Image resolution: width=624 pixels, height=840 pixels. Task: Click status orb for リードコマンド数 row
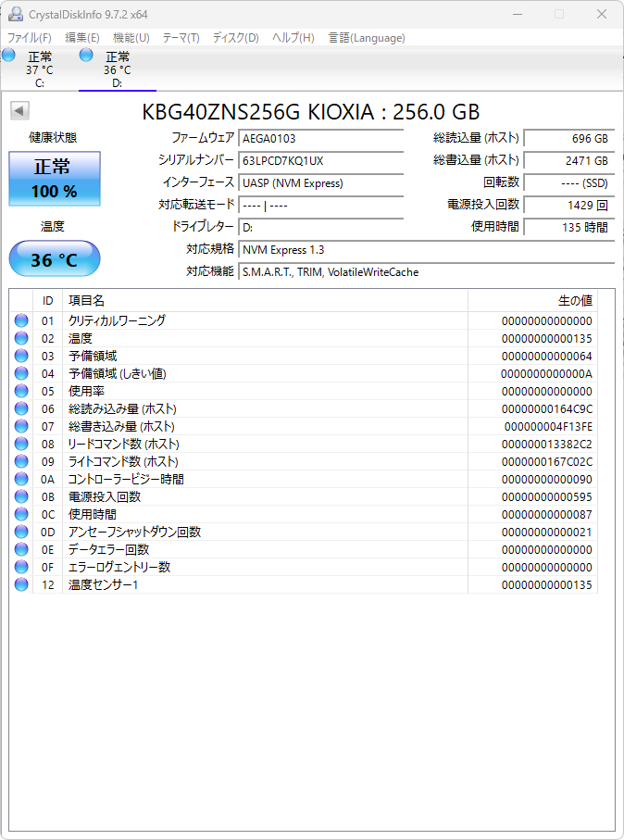click(21, 444)
